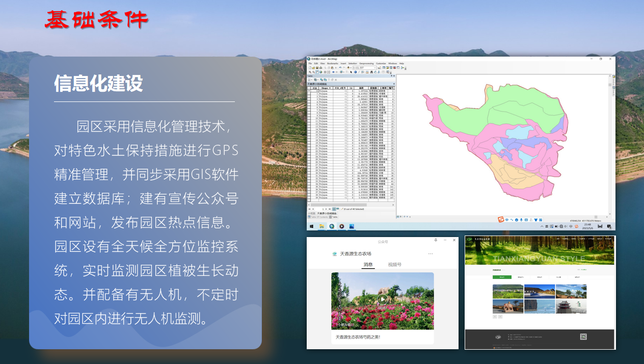The width and height of the screenshot is (644, 364).
Task: Open File Explorer from the taskbar
Action: [321, 226]
